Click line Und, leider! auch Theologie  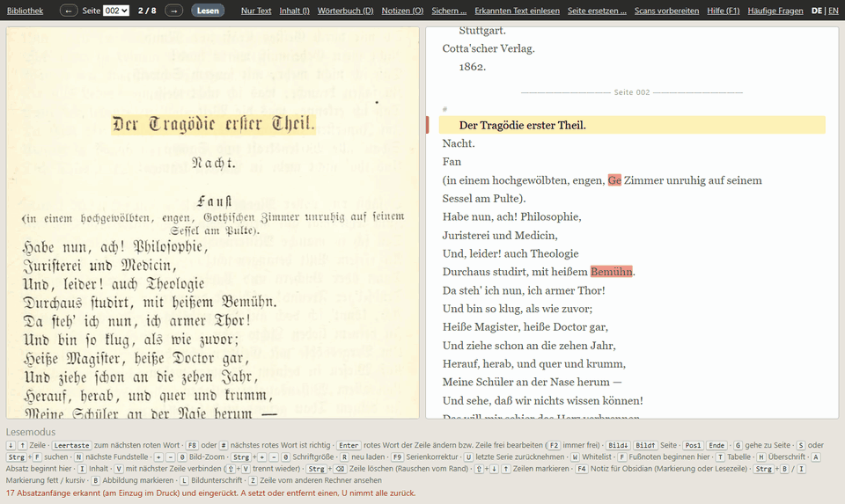[511, 253]
